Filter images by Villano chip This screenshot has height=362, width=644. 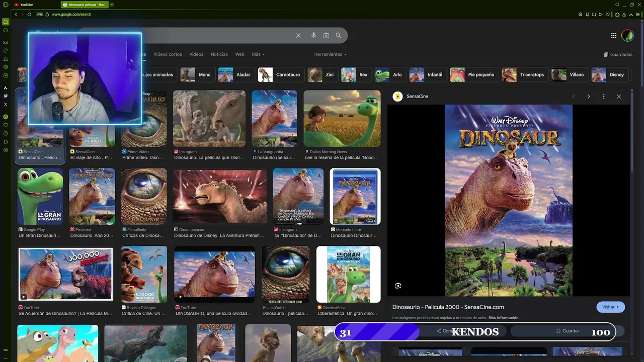click(x=569, y=74)
